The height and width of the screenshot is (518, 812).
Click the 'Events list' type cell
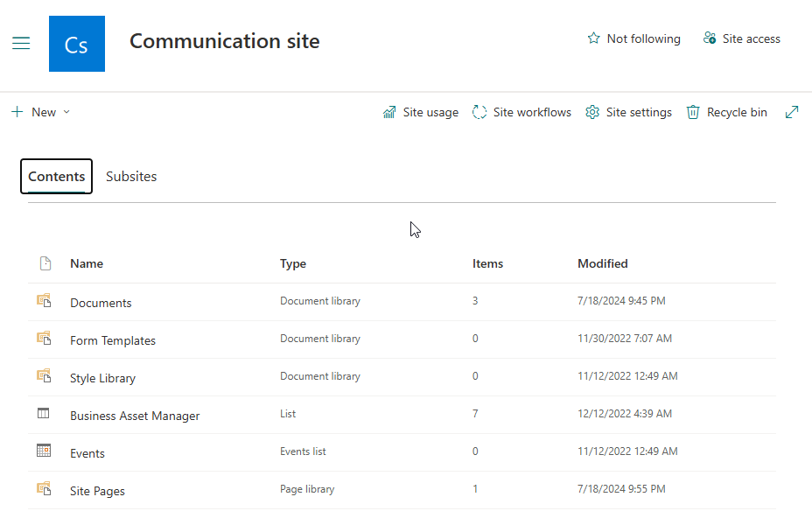(x=303, y=451)
